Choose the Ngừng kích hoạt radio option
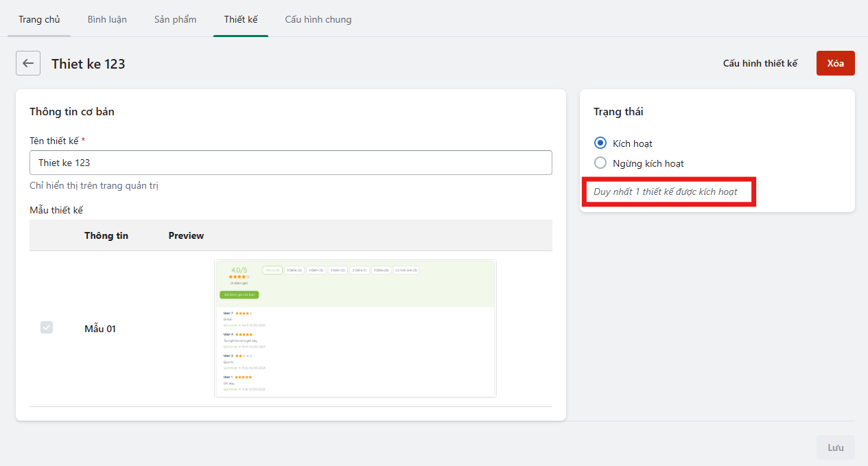This screenshot has height=466, width=868. tap(600, 163)
